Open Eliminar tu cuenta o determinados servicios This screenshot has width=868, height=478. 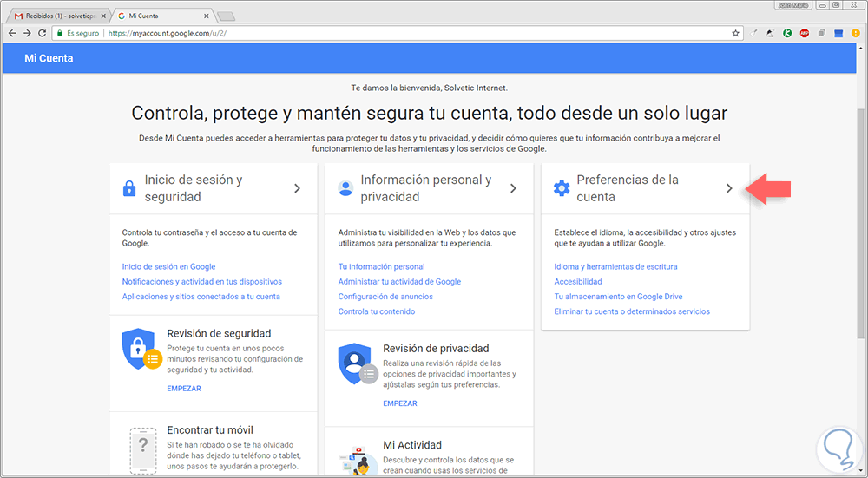pyautogui.click(x=632, y=311)
